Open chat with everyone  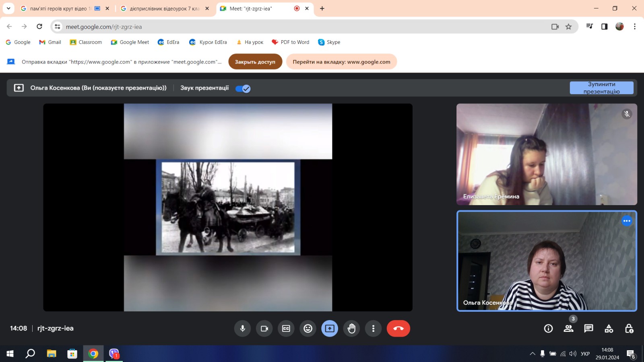coord(588,329)
